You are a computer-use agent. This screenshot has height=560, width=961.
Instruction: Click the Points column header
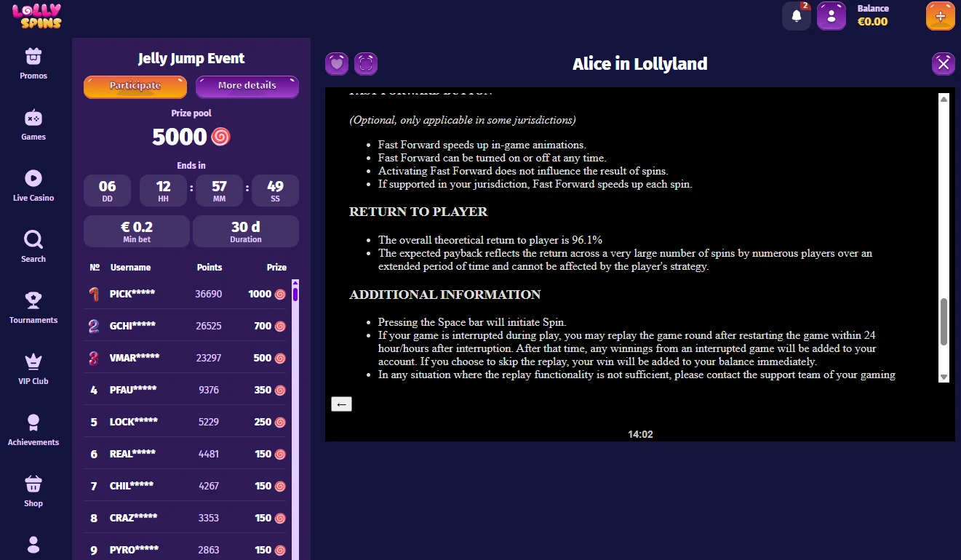point(210,268)
